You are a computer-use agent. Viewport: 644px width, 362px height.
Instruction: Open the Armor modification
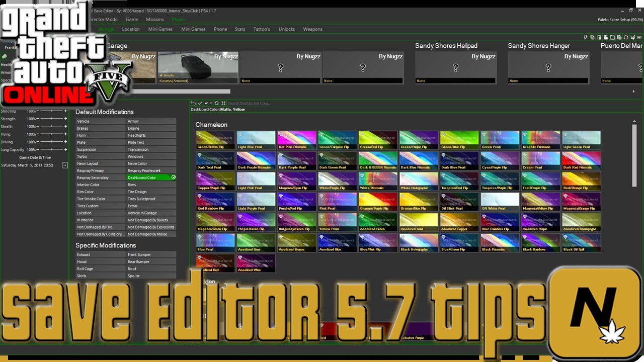click(x=151, y=121)
